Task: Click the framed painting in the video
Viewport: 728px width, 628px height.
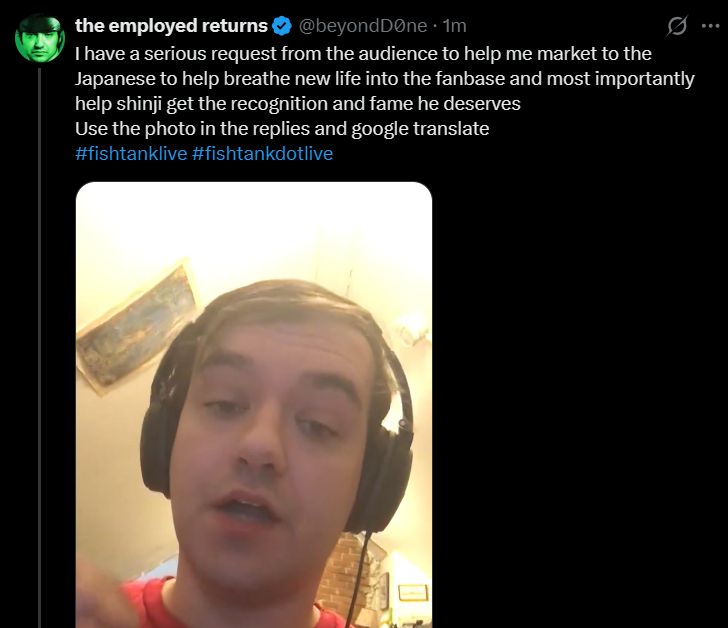Action: pyautogui.click(x=139, y=326)
